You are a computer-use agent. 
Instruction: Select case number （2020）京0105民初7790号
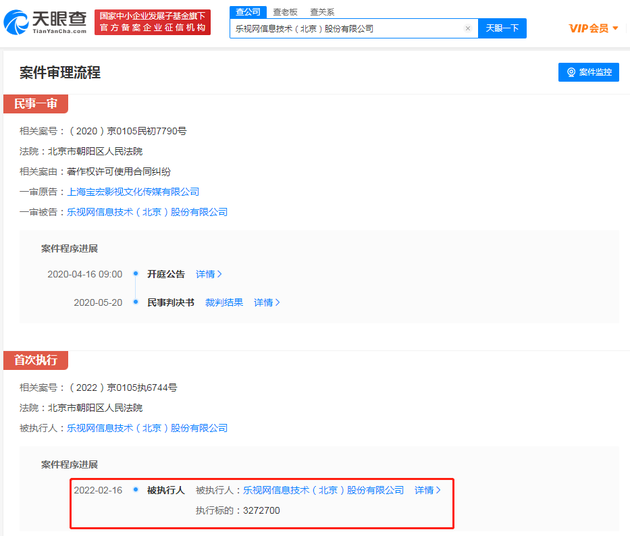pos(128,131)
